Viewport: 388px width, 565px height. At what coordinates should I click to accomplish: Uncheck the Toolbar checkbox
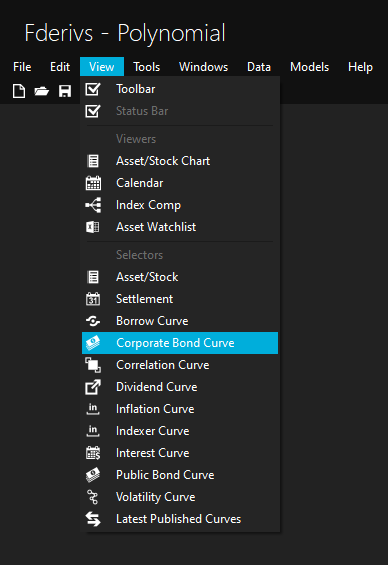93,89
